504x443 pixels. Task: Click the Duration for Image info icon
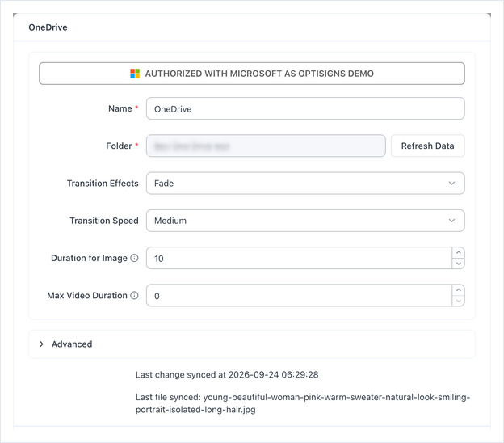(x=134, y=258)
